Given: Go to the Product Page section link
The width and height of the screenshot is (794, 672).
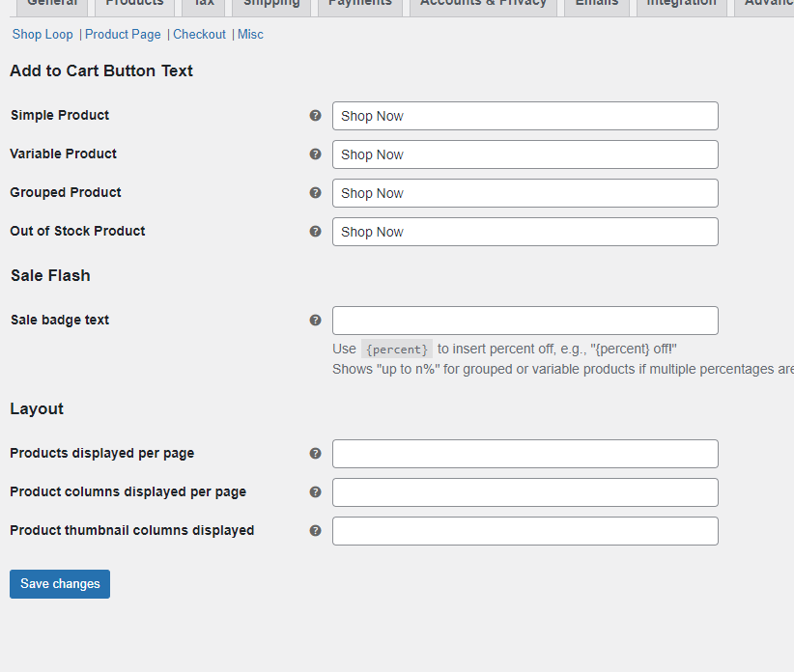Looking at the screenshot, I should 123,35.
